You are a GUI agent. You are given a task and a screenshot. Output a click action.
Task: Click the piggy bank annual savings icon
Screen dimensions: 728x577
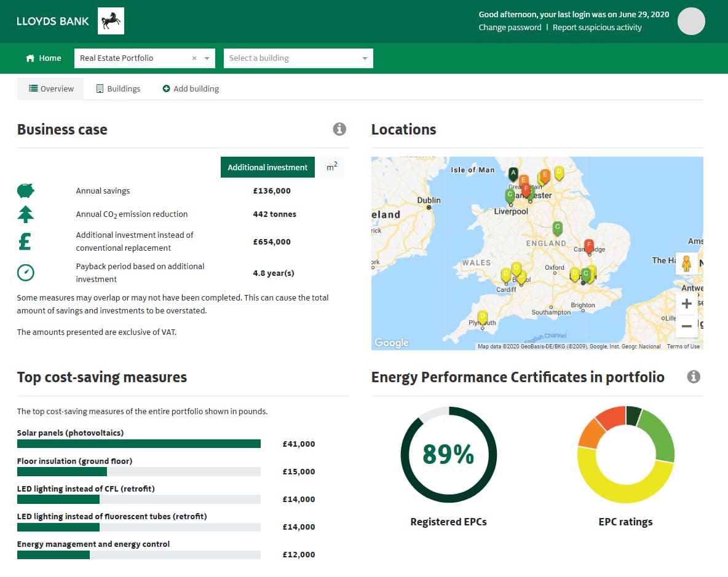[x=26, y=190]
